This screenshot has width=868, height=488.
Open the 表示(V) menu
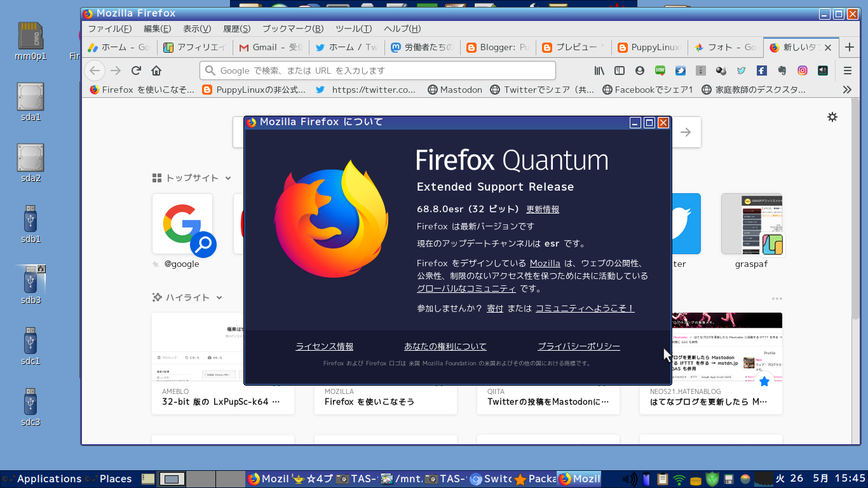coord(197,29)
